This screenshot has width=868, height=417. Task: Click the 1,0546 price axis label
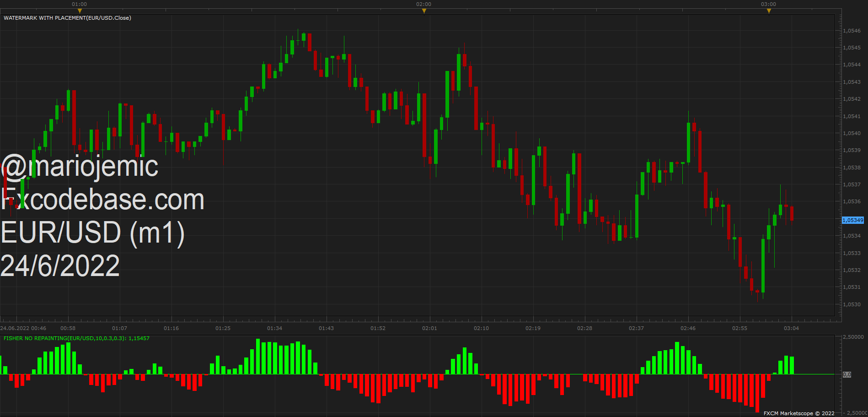click(x=852, y=31)
